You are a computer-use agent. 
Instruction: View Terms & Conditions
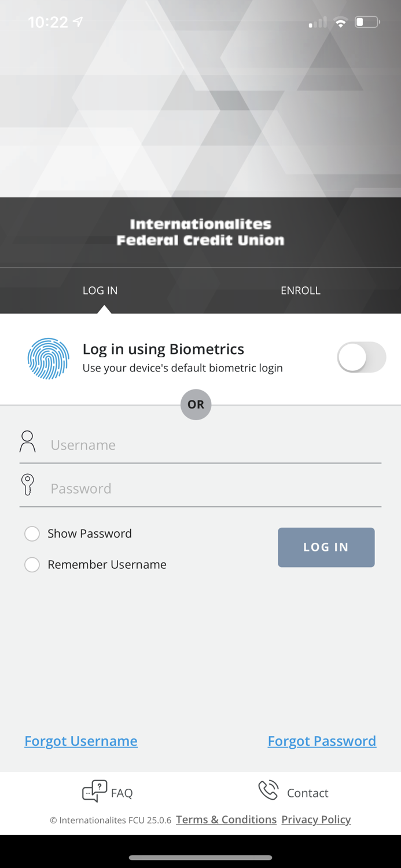tap(226, 819)
